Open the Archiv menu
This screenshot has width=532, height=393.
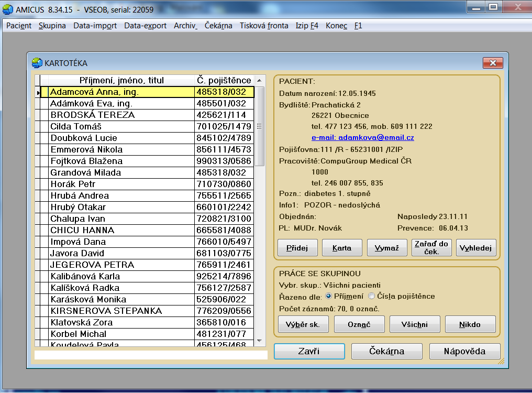185,26
